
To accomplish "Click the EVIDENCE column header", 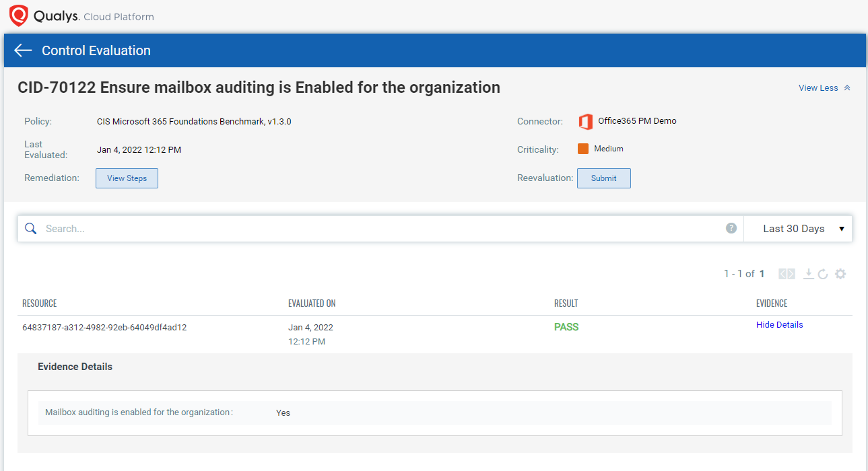I will (772, 303).
